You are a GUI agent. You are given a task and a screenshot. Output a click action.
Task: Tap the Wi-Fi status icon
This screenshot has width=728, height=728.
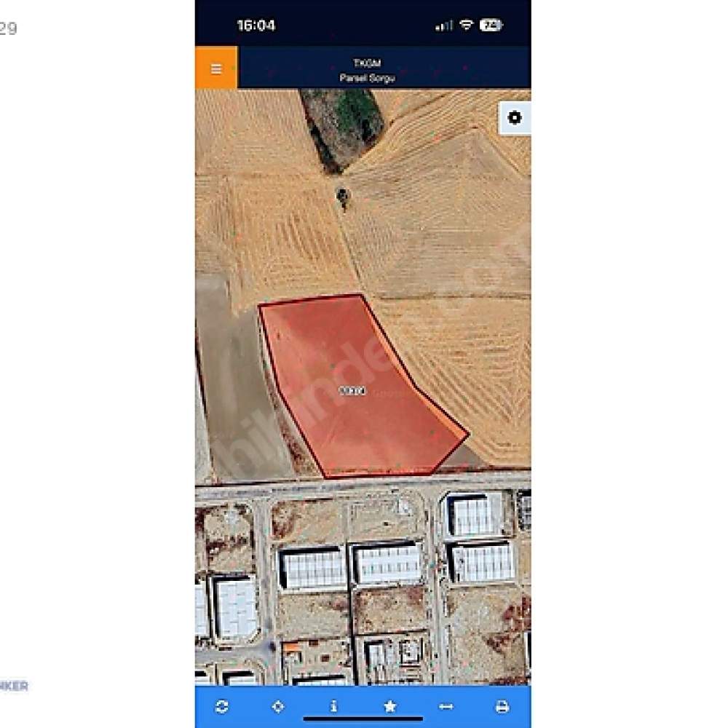466,25
